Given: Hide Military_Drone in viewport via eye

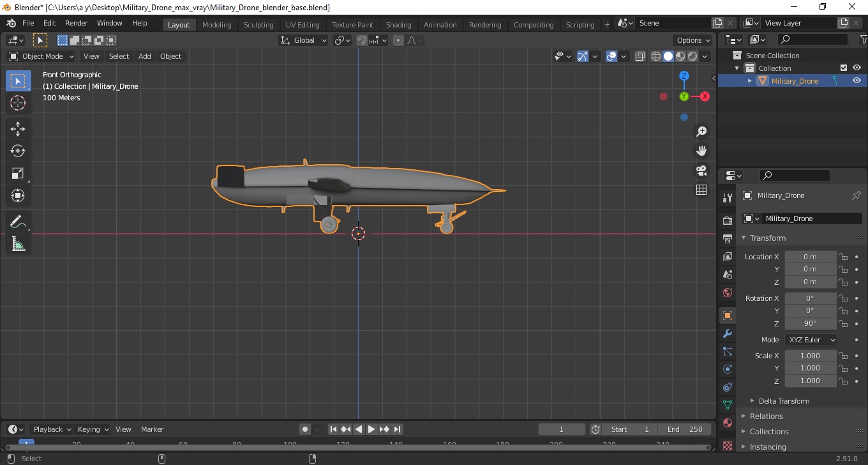Looking at the screenshot, I should coord(857,80).
